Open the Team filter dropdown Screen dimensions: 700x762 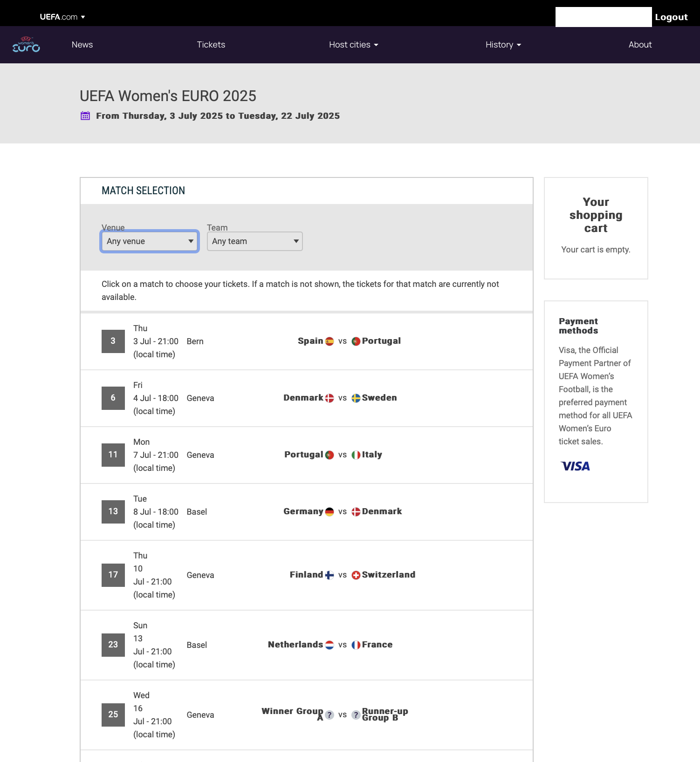254,241
